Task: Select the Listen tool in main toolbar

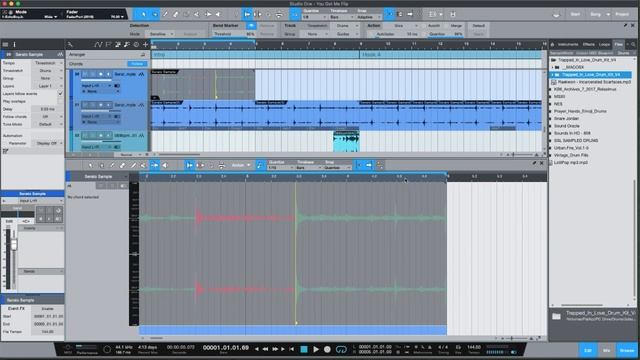Action: pos(218,14)
